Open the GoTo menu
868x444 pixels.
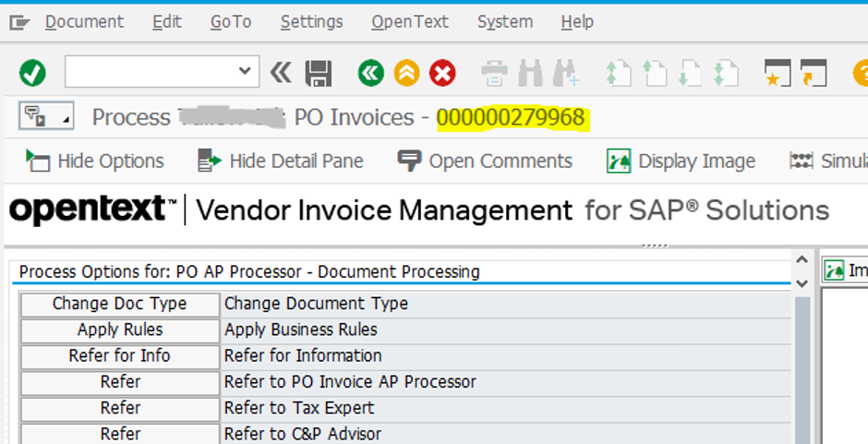(x=231, y=22)
